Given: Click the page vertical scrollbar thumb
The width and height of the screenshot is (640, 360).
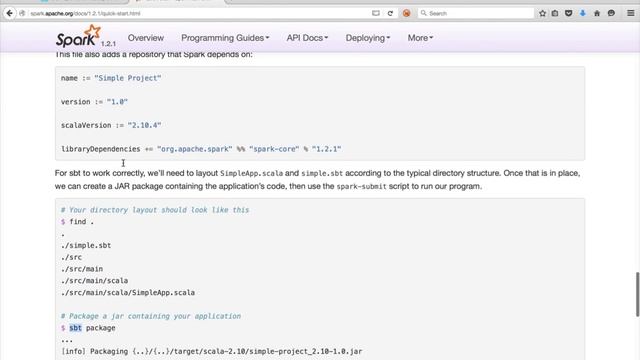Looking at the screenshot, I should tap(637, 294).
